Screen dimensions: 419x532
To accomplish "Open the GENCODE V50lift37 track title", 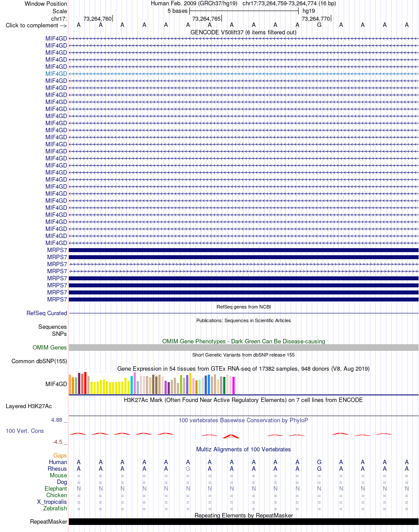I will 243,32.
